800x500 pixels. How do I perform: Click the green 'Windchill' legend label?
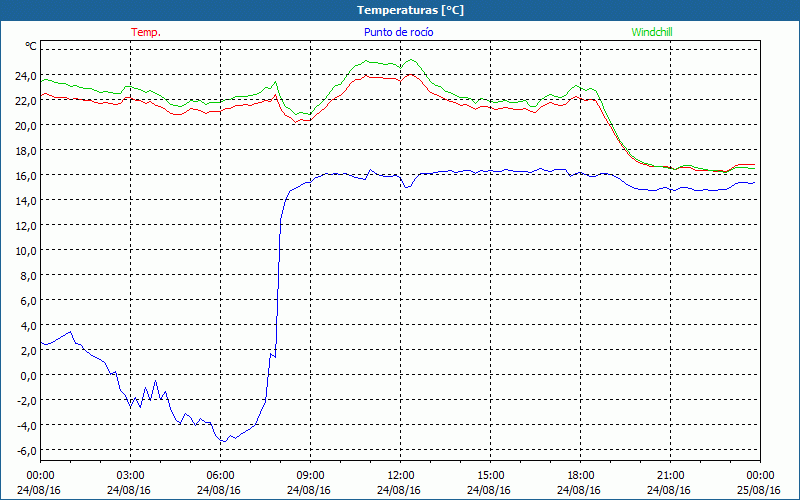[652, 32]
